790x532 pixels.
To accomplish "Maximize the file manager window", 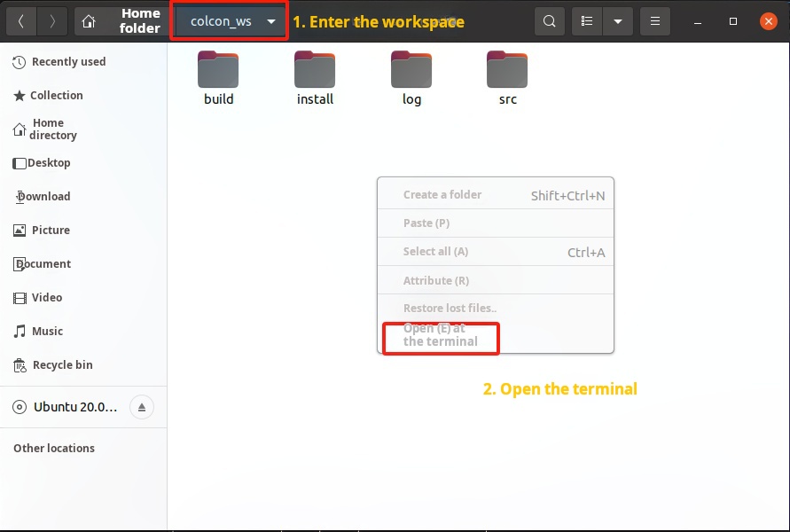I will 733,21.
